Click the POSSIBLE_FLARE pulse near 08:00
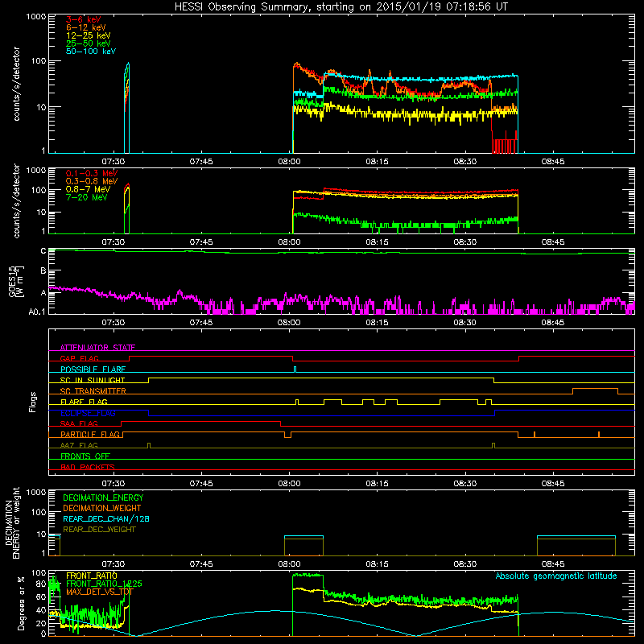The width and height of the screenshot is (644, 644). tap(295, 369)
